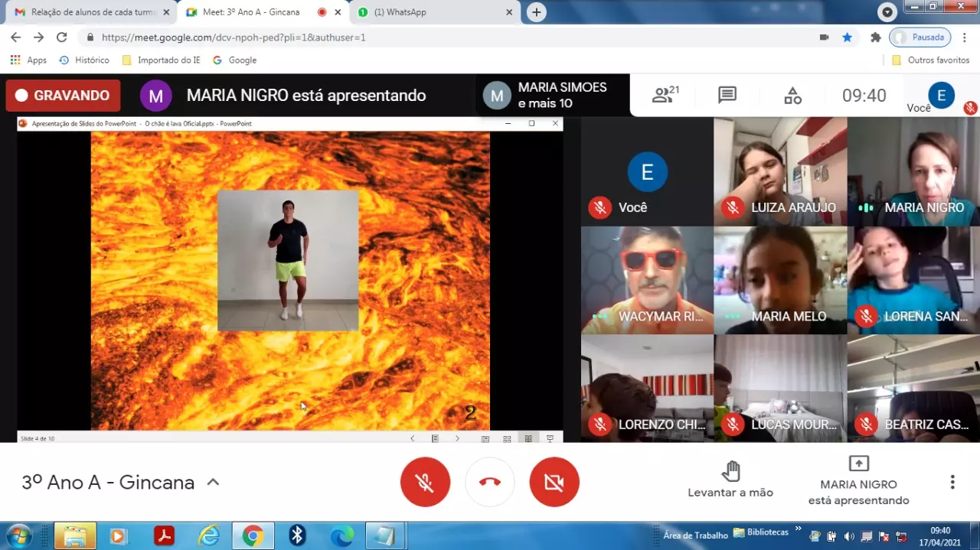Click the red hang up call button
Image resolution: width=980 pixels, height=550 pixels.
tap(490, 482)
